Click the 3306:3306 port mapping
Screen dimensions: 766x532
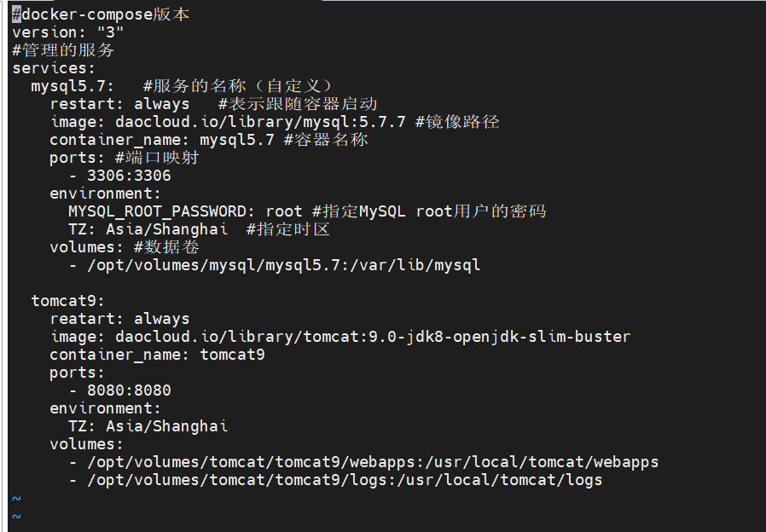tap(129, 176)
